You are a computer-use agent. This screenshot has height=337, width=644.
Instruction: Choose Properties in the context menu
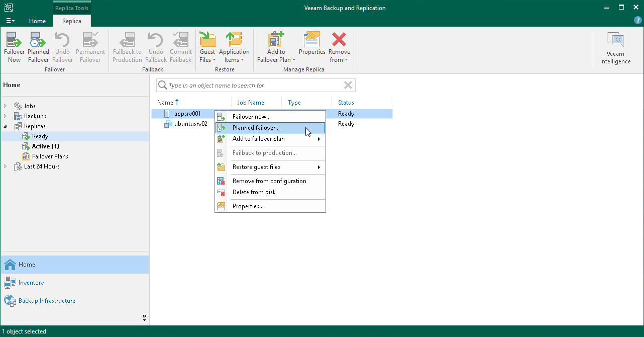[270, 206]
